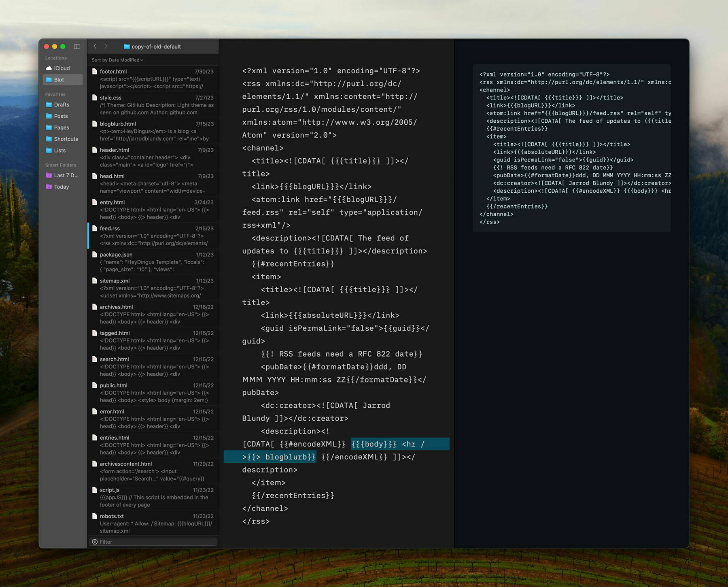Click the archives.html file icon
Screen dimensions: 728x587
coord(94,307)
